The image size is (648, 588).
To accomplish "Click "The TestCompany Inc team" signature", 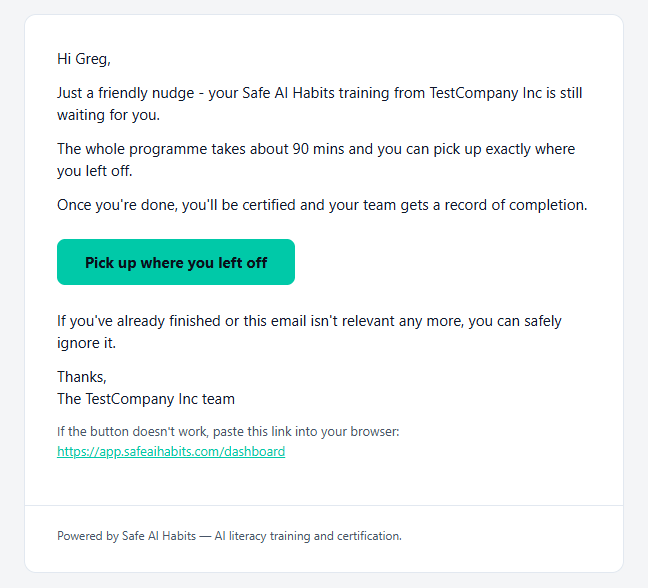I will tap(146, 399).
